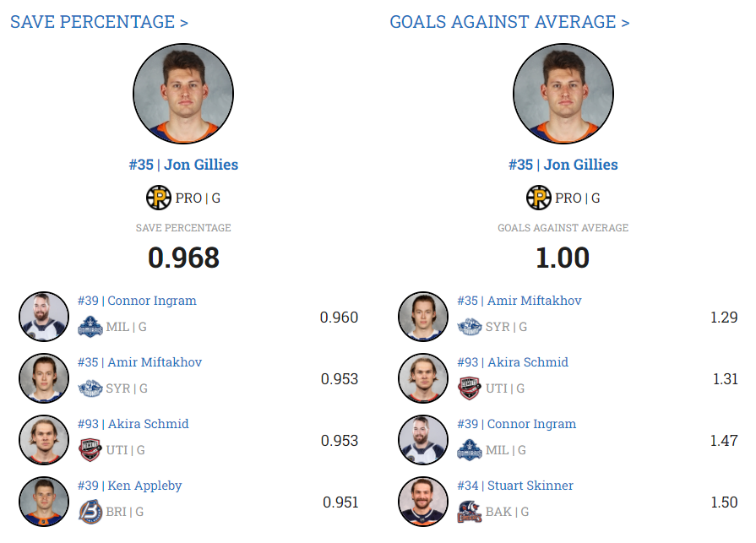
Task: Click Jon Gillies large photo under Goals Against
Action: (563, 93)
